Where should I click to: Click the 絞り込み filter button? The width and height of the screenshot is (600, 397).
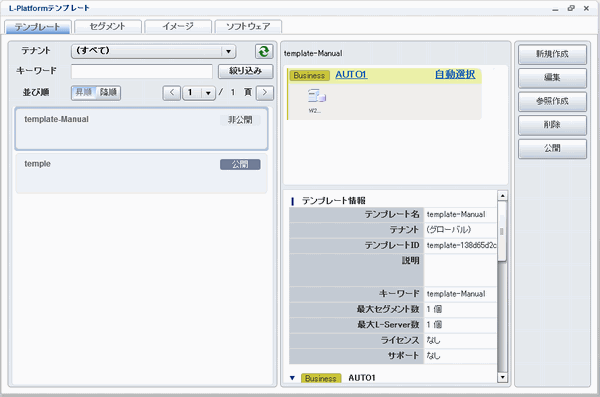click(245, 71)
